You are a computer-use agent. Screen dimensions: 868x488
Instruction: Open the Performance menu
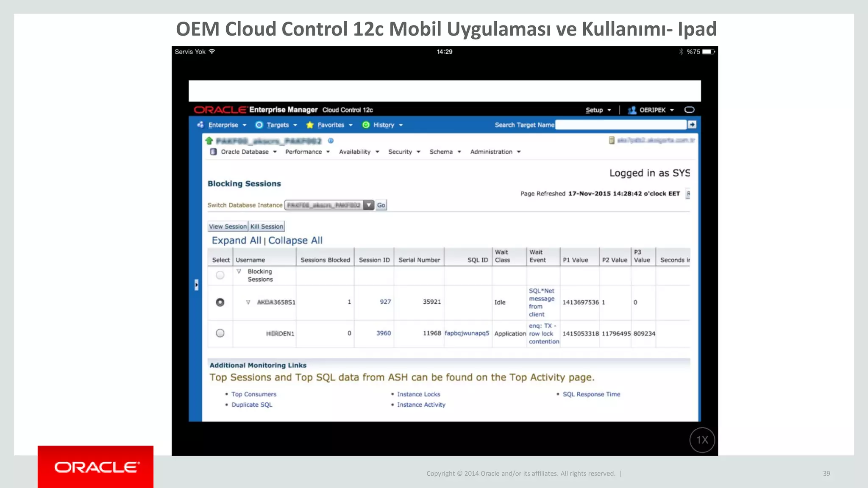307,152
